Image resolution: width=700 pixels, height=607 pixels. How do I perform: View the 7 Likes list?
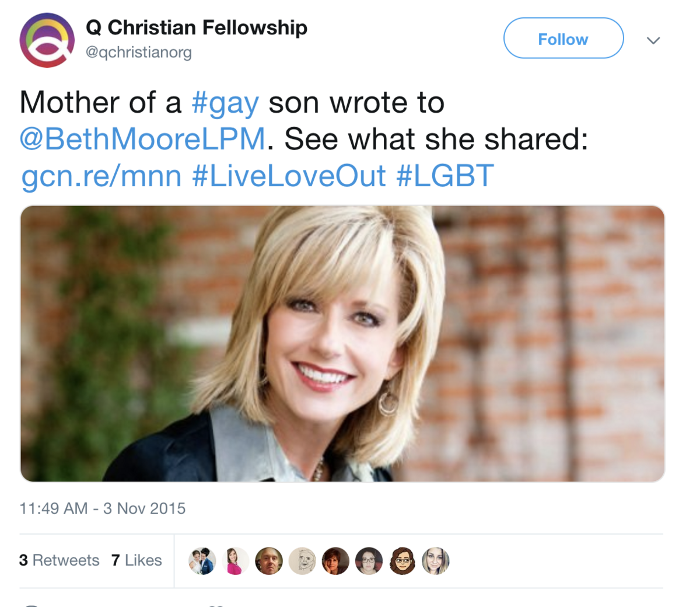(x=136, y=560)
